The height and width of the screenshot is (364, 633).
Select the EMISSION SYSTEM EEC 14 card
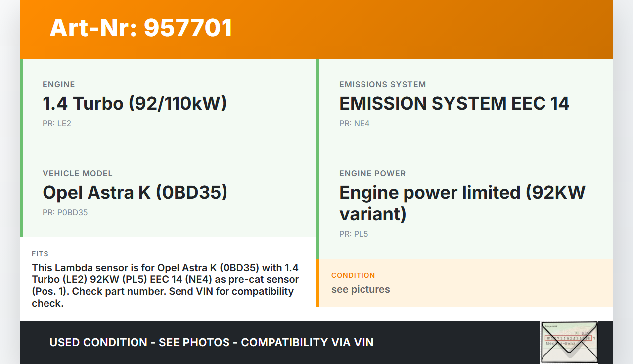[x=465, y=104]
